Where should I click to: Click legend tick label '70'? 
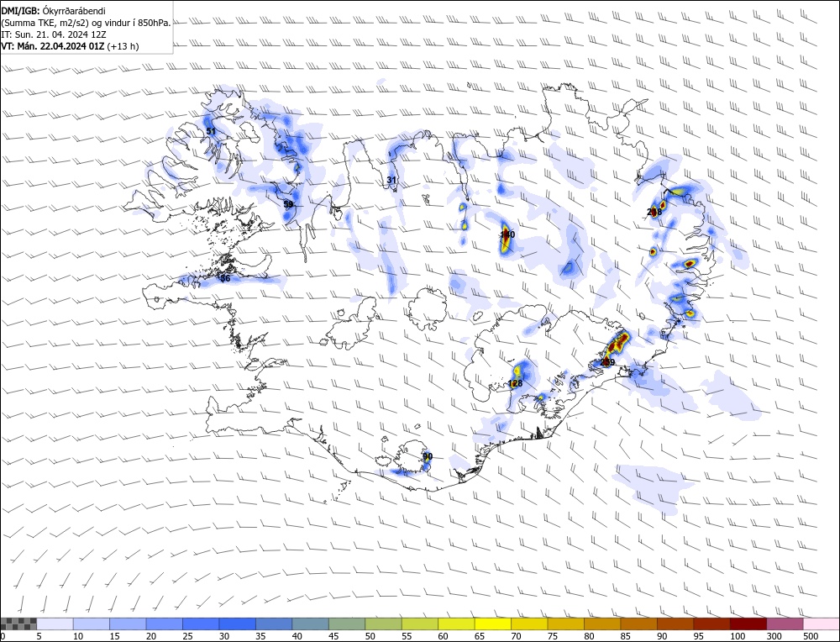516,636
